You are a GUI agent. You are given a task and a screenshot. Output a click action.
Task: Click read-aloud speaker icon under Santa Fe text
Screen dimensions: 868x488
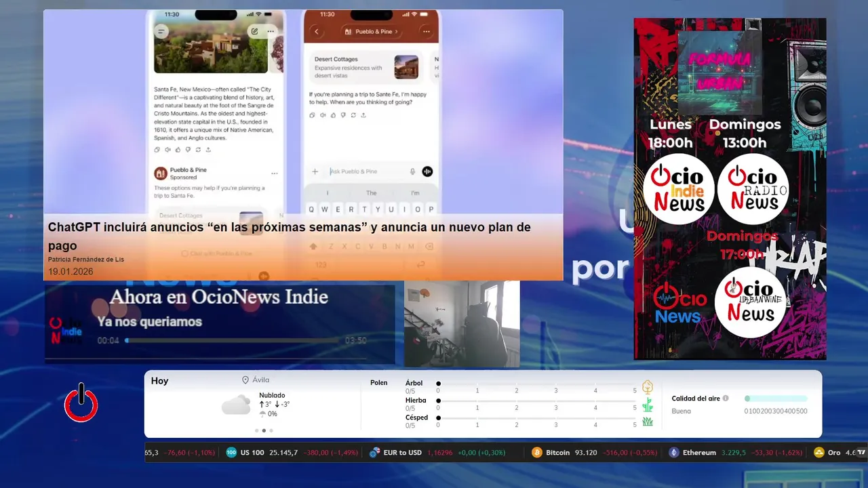[167, 150]
